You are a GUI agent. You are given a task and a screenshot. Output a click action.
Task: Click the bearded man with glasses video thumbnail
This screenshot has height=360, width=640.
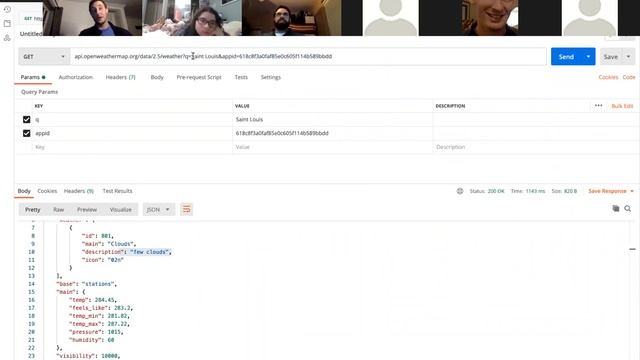click(291, 18)
